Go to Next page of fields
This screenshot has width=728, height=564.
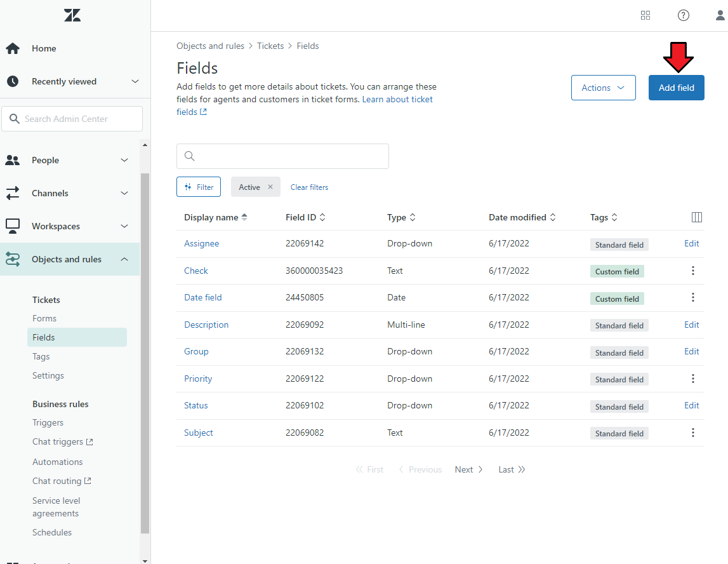pos(468,470)
